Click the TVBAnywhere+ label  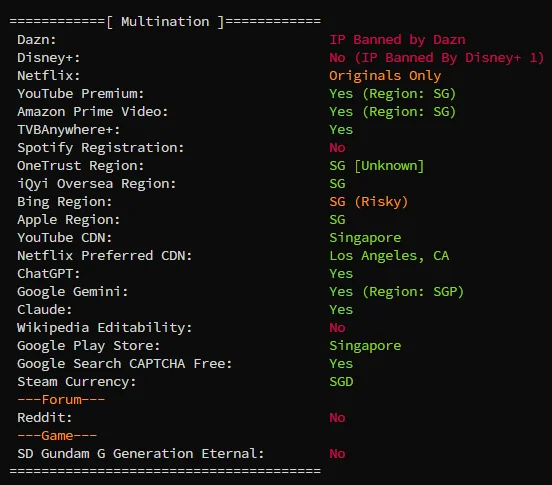[x=69, y=130]
